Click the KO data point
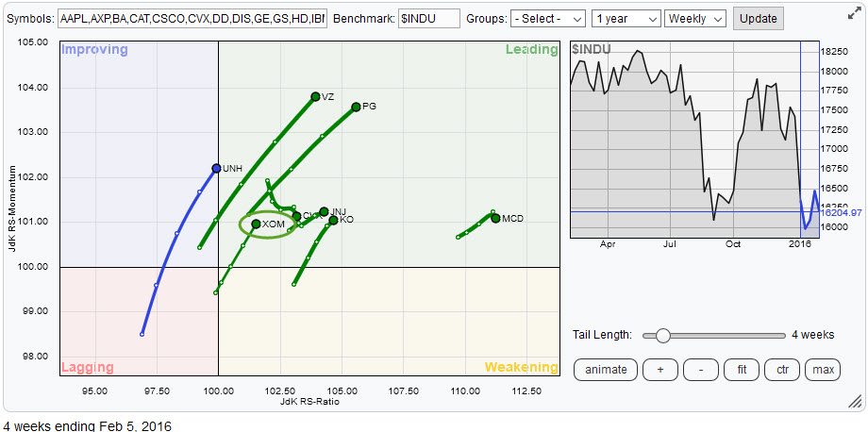868x432 pixels. pos(333,220)
